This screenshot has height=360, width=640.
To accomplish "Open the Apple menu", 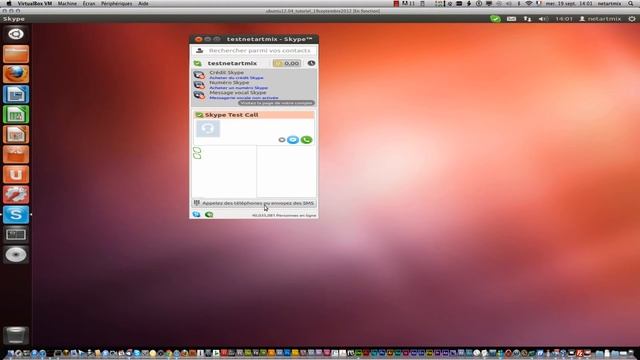I will pos(9,3).
